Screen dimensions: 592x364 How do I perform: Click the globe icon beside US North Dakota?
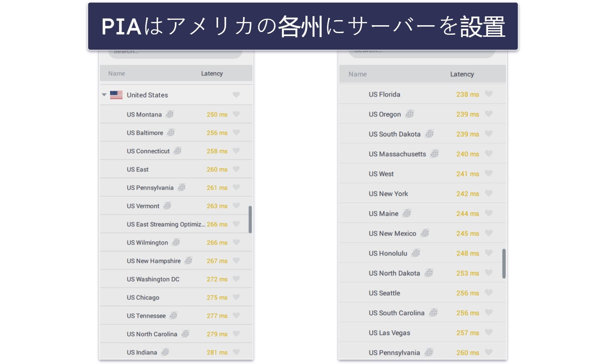(429, 273)
